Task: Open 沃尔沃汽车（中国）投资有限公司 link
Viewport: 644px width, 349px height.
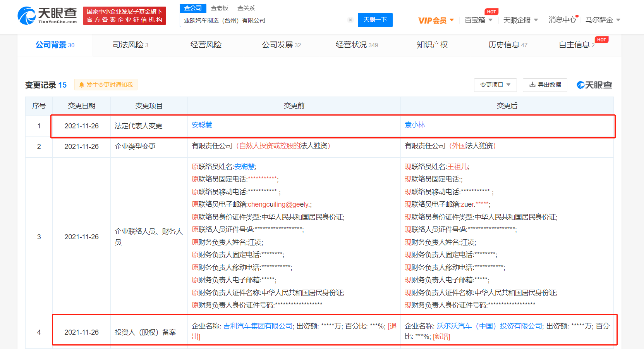Action: 490,326
